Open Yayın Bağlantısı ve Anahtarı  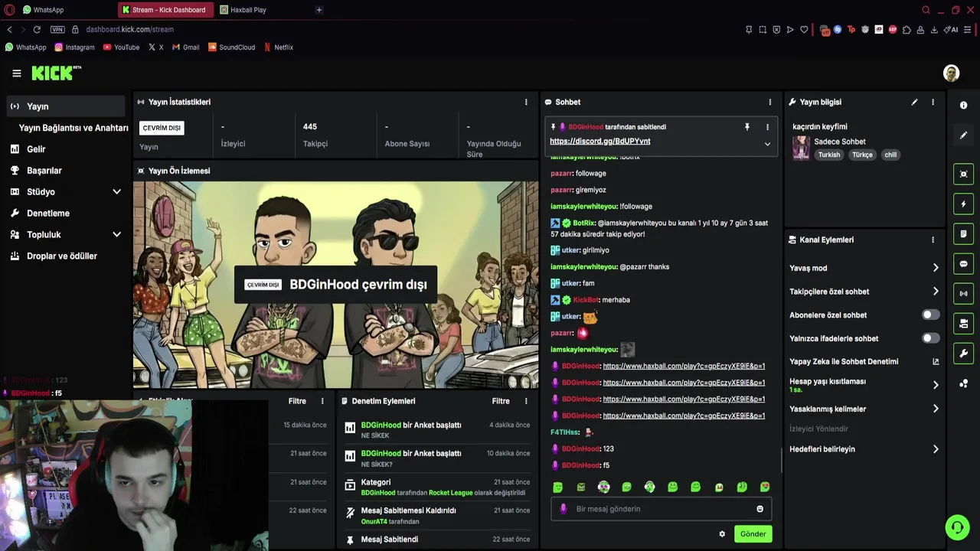point(73,128)
